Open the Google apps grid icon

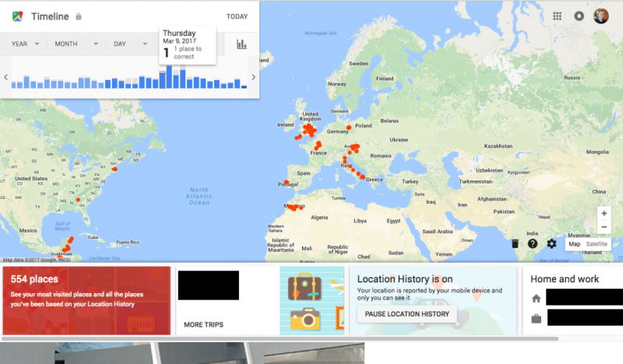(x=557, y=16)
